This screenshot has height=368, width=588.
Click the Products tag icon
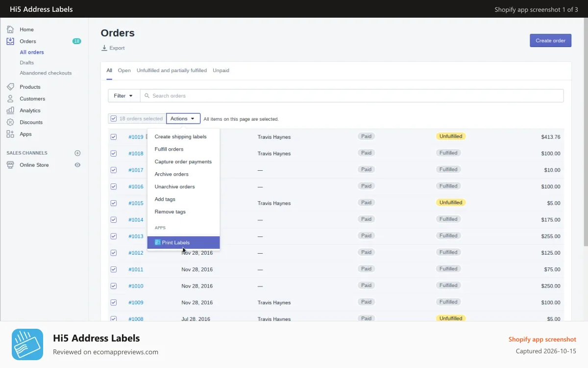pyautogui.click(x=10, y=87)
